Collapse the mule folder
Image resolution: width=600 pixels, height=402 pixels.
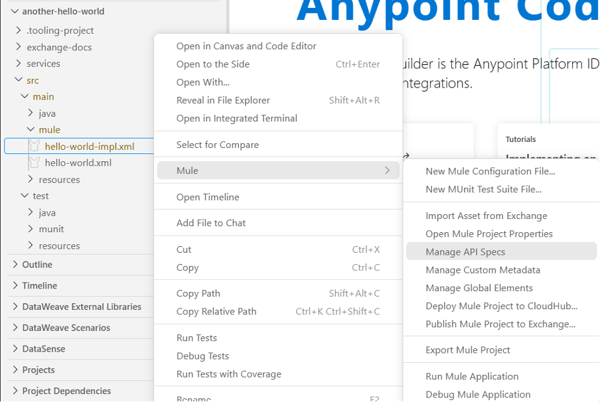(31, 129)
